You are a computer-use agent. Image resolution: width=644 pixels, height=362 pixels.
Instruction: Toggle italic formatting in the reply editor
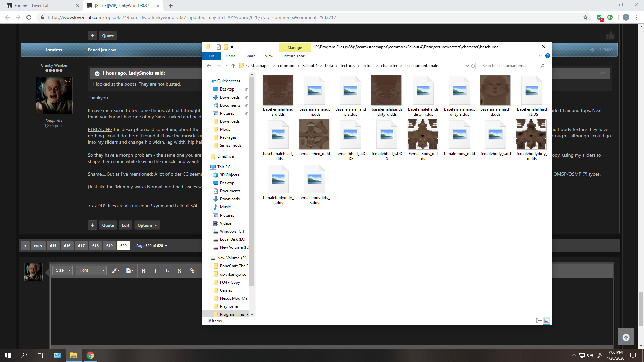click(155, 271)
